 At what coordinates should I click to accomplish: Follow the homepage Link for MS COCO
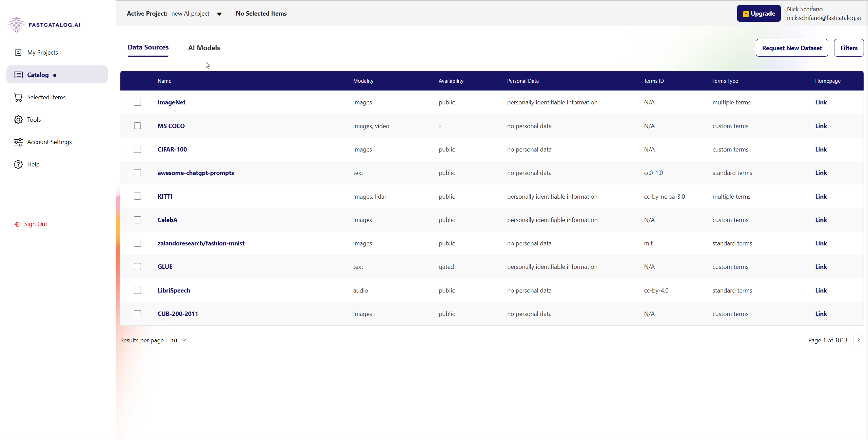point(821,126)
